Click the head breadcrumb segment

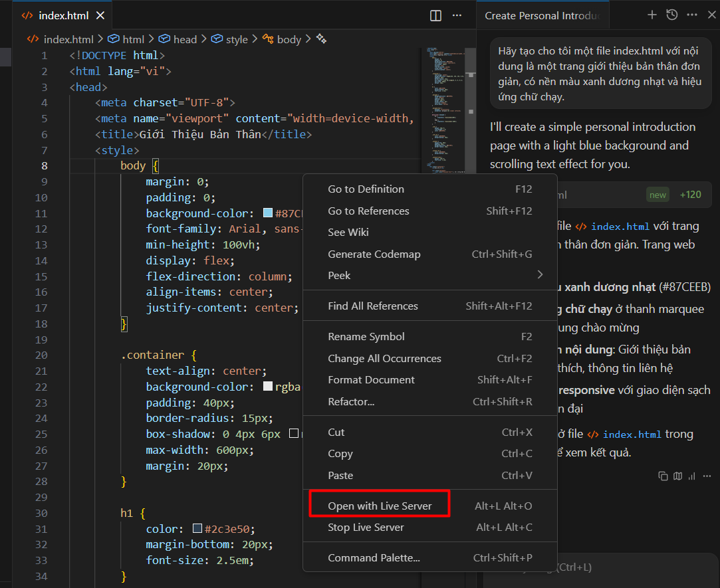tap(184, 39)
